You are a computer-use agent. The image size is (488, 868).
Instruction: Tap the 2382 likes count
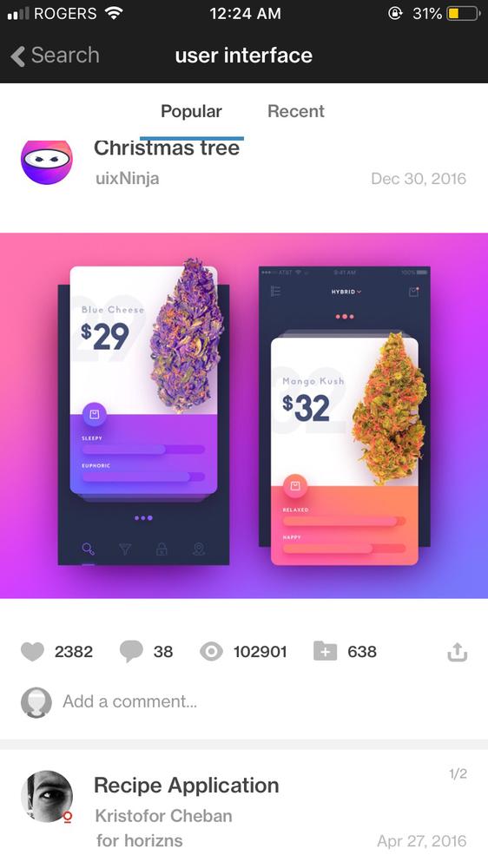[73, 652]
